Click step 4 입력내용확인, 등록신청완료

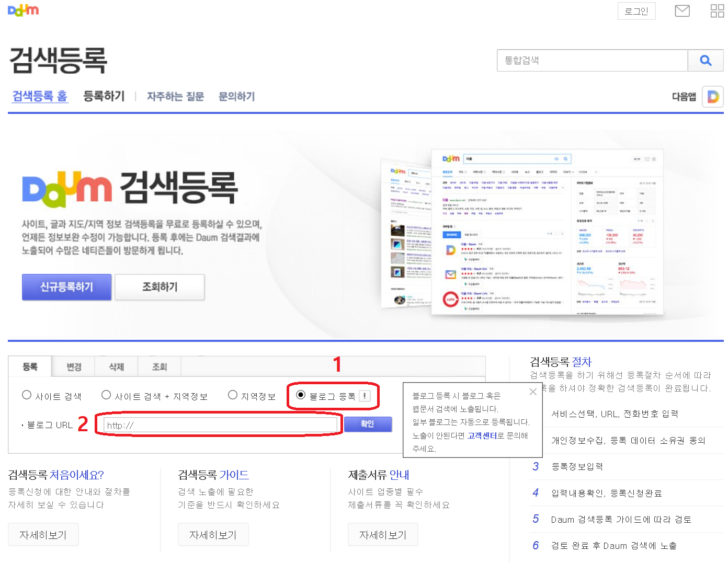(x=607, y=493)
